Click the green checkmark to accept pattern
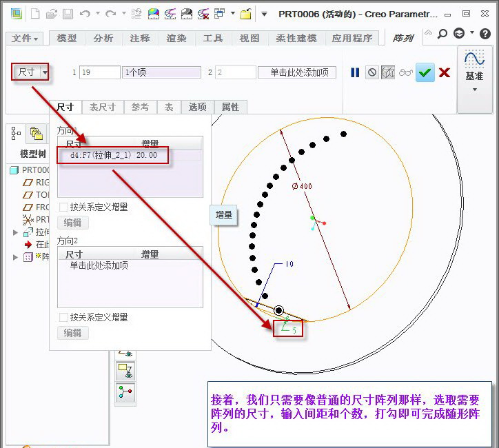Screen dimensions: 499x448 tap(425, 72)
